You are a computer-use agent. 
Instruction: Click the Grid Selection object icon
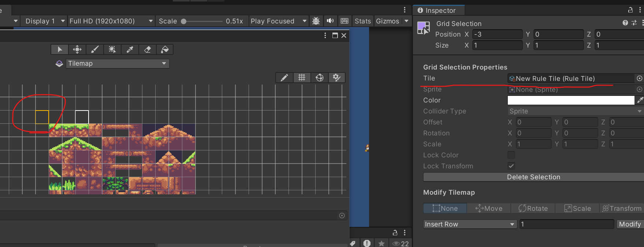point(424,28)
